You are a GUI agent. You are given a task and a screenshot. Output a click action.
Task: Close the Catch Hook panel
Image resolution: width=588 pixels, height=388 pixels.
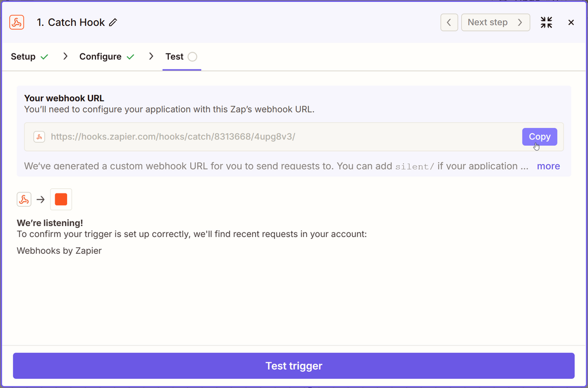click(571, 22)
